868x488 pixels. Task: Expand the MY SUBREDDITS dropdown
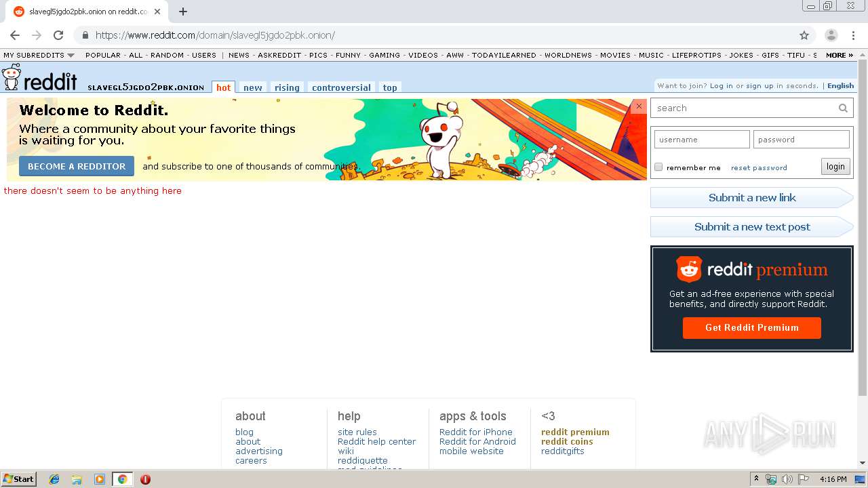[x=39, y=55]
